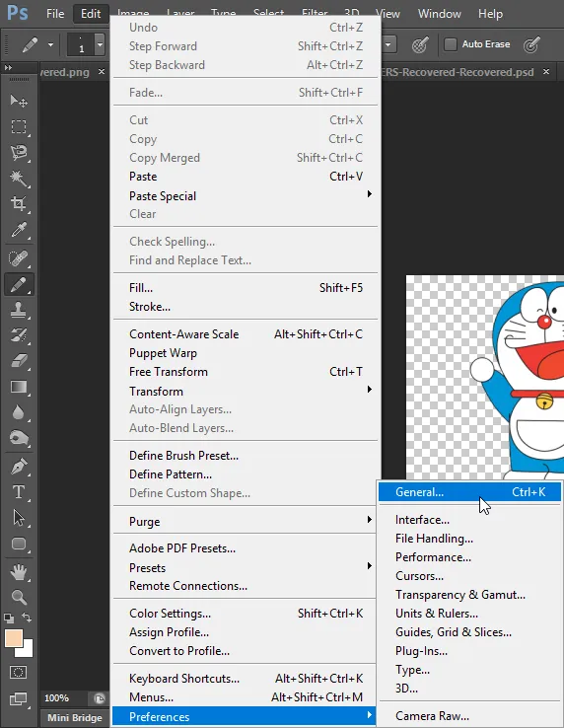Image resolution: width=564 pixels, height=728 pixels.
Task: Select the Move tool
Action: pyautogui.click(x=19, y=101)
